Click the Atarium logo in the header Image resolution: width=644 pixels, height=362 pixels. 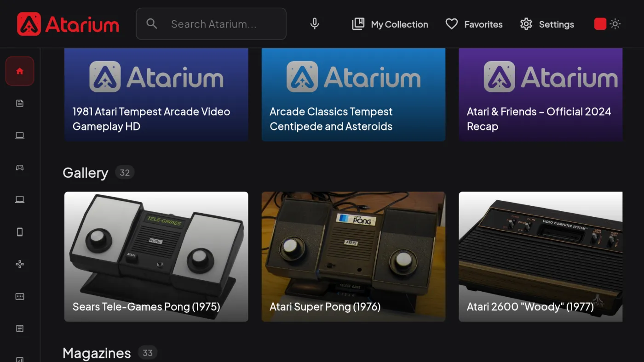coord(68,24)
